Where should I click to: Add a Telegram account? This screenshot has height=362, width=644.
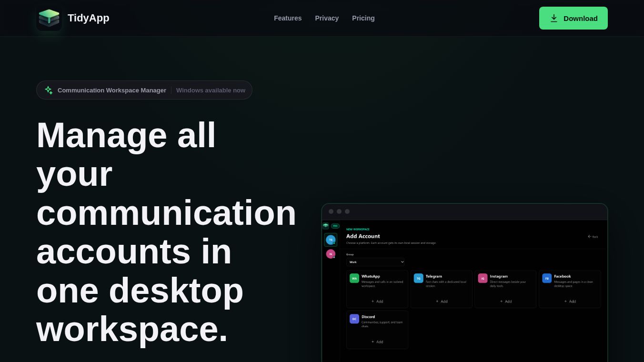coord(442,301)
